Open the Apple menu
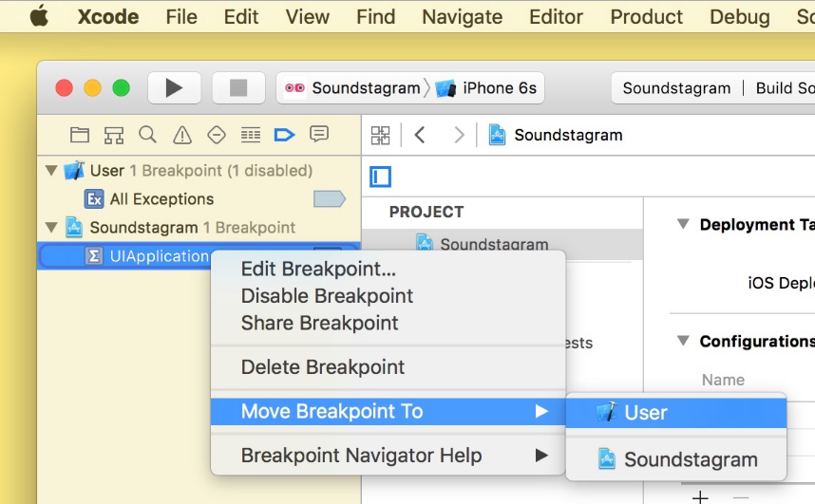This screenshot has width=815, height=504. [40, 17]
